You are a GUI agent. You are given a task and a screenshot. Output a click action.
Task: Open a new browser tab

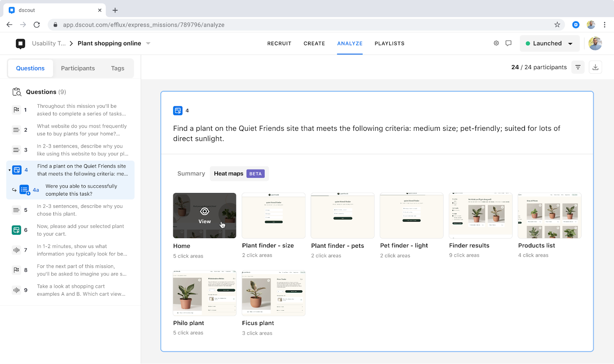tap(115, 10)
